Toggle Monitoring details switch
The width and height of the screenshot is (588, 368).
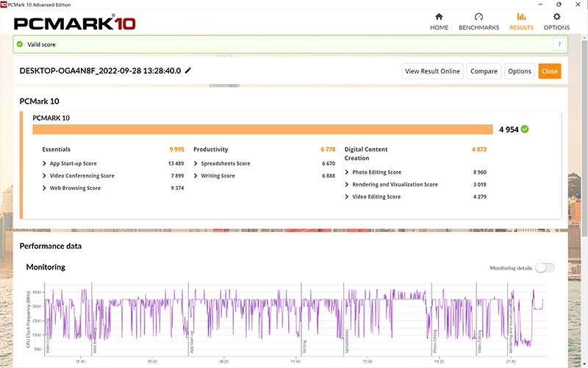[545, 268]
